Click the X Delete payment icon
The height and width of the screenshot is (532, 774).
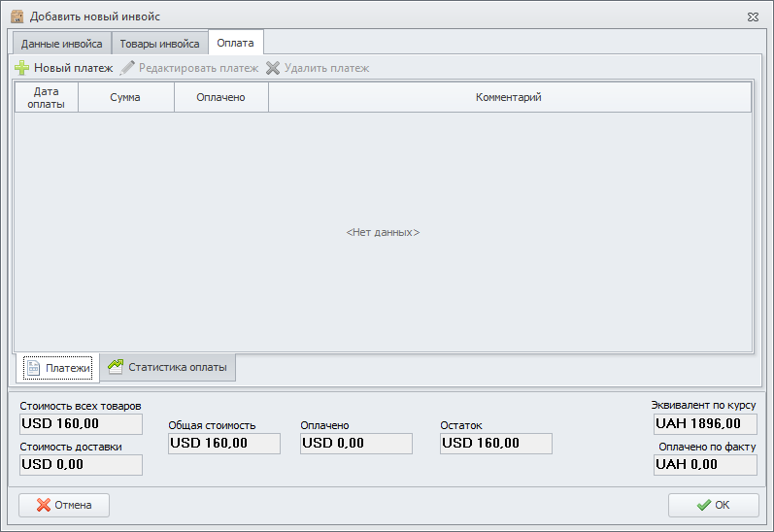pyautogui.click(x=273, y=68)
